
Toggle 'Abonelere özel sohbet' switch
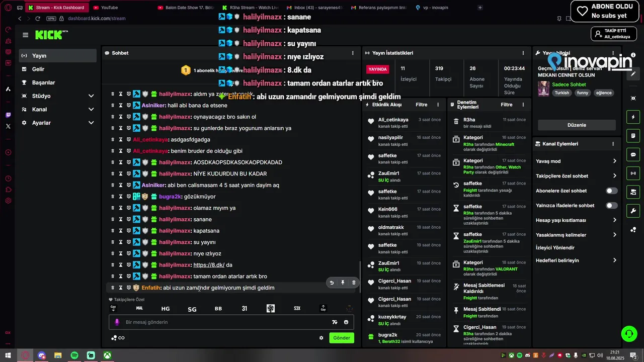point(612,191)
